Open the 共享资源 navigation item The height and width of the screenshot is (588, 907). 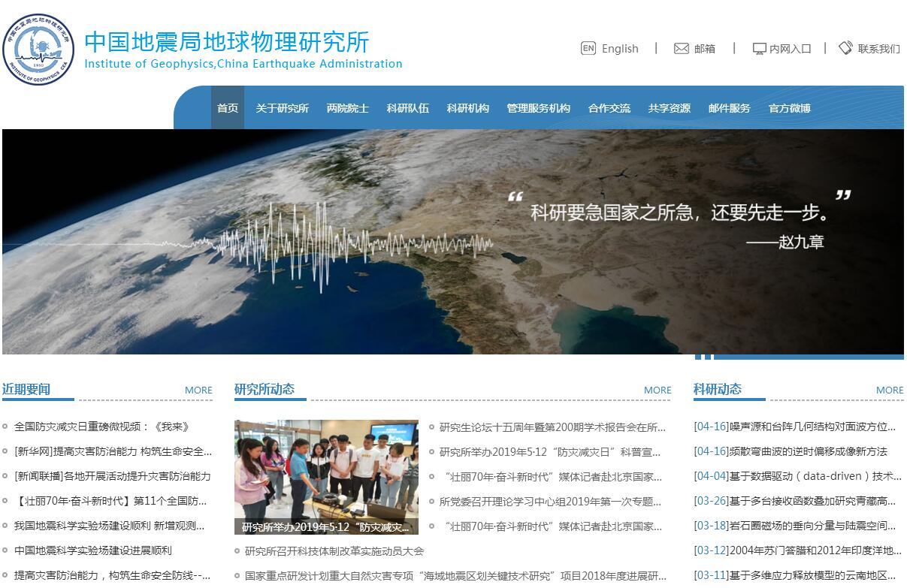tap(669, 108)
